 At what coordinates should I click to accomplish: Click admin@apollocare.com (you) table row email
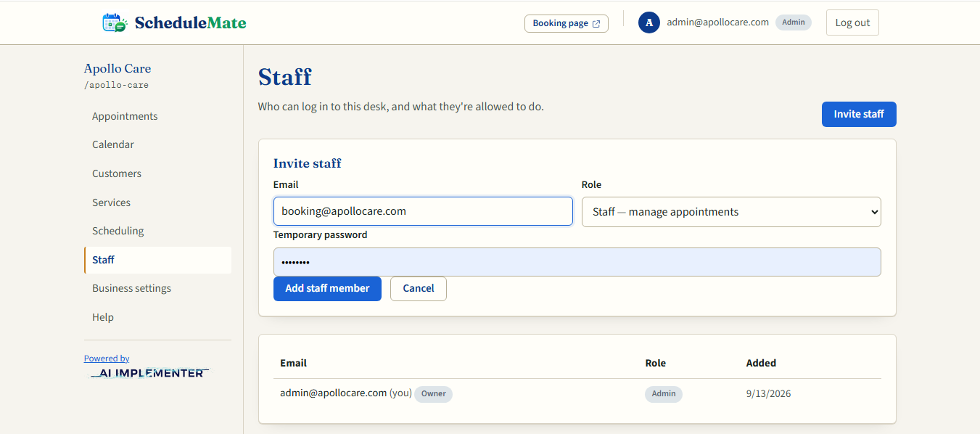point(346,393)
